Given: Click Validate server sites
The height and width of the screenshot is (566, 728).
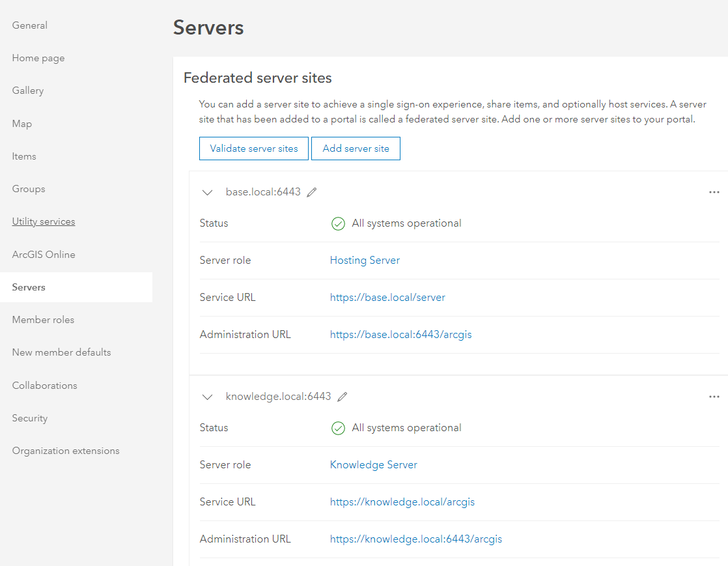Looking at the screenshot, I should pos(253,149).
